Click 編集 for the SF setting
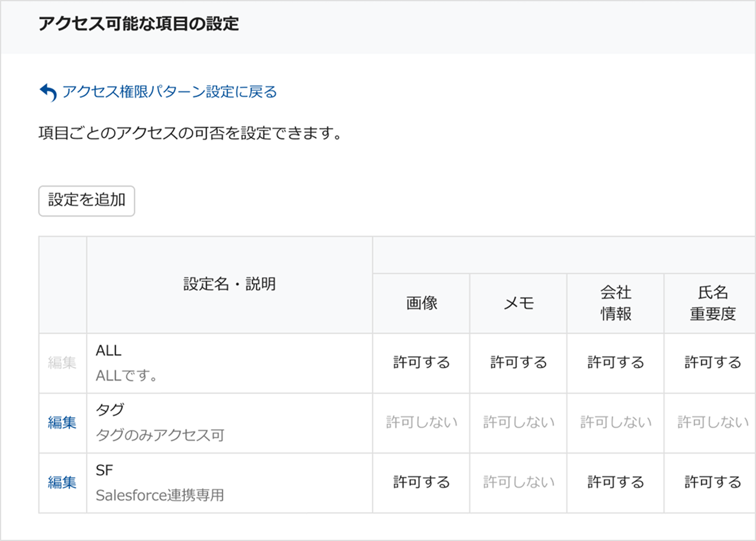This screenshot has height=541, width=756. tap(62, 482)
